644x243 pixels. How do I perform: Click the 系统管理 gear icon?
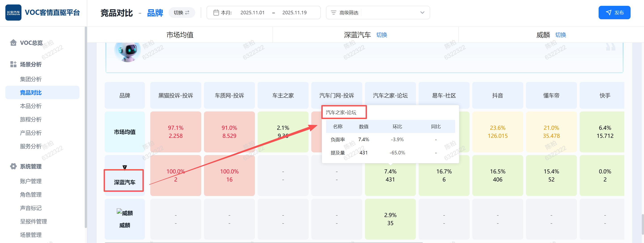pyautogui.click(x=13, y=166)
